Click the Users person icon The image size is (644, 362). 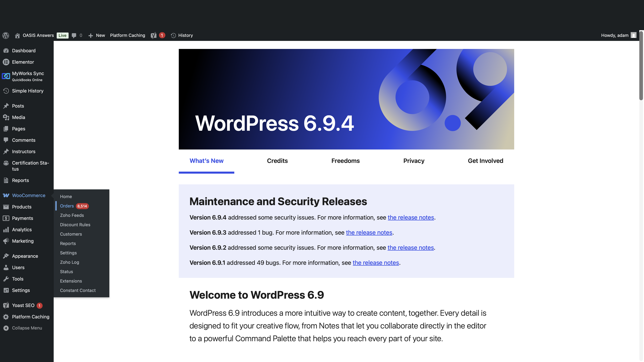click(x=6, y=268)
